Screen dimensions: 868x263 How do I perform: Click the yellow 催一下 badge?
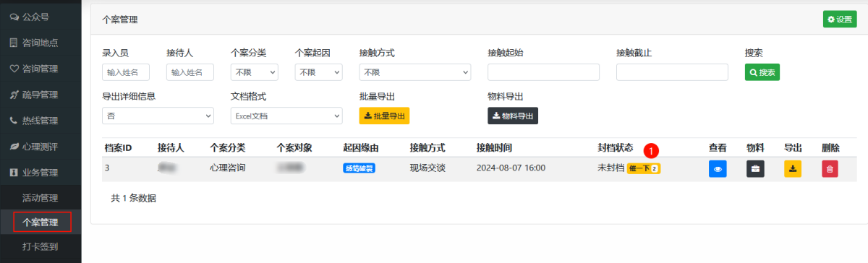(644, 168)
